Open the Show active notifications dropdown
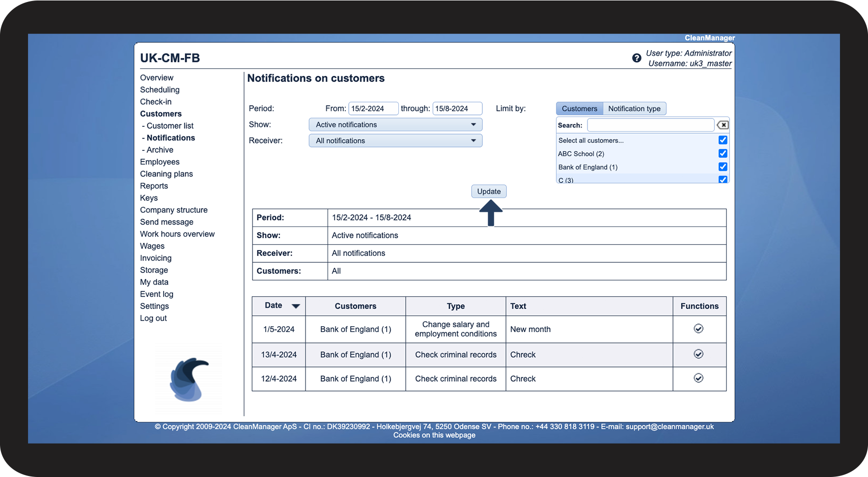This screenshot has width=868, height=477. tap(395, 125)
